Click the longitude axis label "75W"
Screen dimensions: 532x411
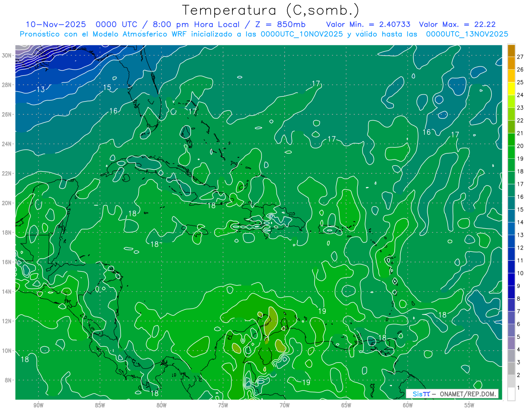point(223,405)
